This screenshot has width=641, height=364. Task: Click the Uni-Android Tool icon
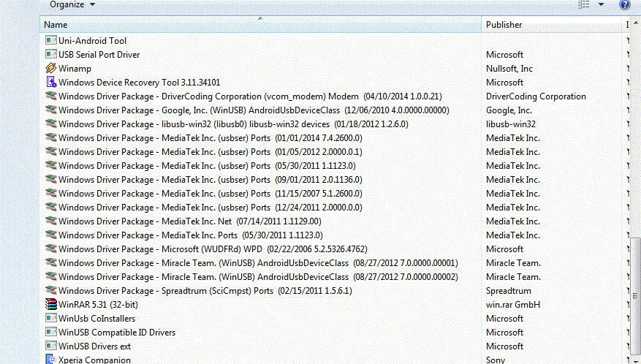50,40
